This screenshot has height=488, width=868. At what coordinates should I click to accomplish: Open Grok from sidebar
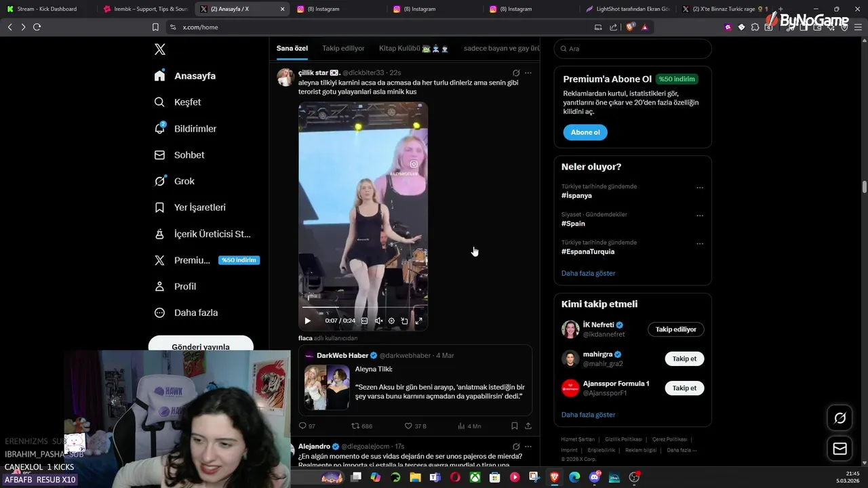tap(174, 182)
